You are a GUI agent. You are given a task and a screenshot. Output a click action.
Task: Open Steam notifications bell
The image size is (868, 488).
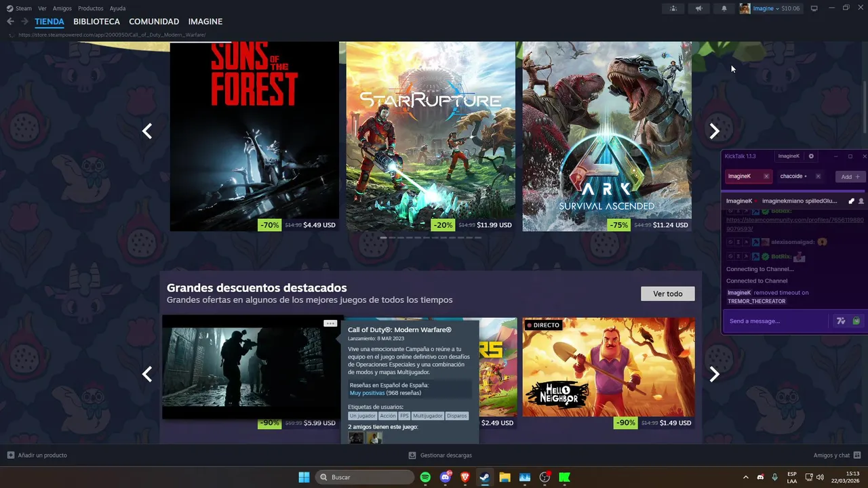724,8
